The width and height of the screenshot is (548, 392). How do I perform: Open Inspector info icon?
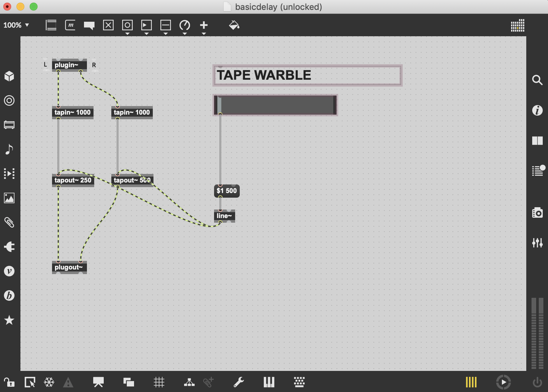point(537,110)
